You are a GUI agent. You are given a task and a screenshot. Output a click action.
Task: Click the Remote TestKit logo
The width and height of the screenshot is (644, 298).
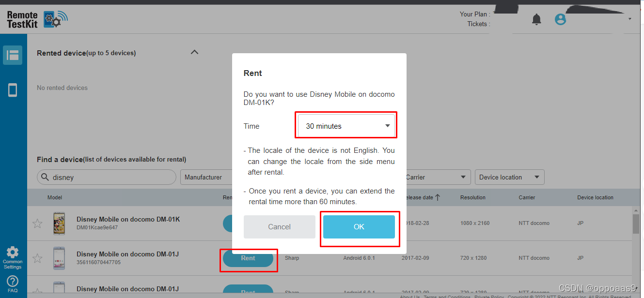point(37,19)
